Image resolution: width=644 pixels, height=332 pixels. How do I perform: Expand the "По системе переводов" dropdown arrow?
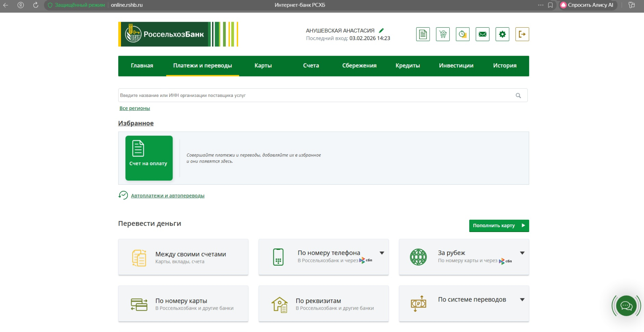(x=522, y=300)
